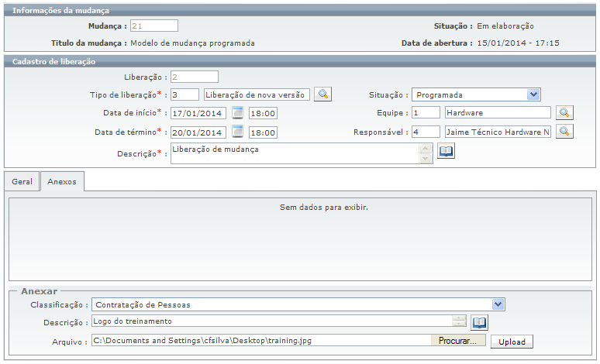Viewport: 600px width, 364px height.
Task: Select the Anexos tab
Action: tap(62, 182)
